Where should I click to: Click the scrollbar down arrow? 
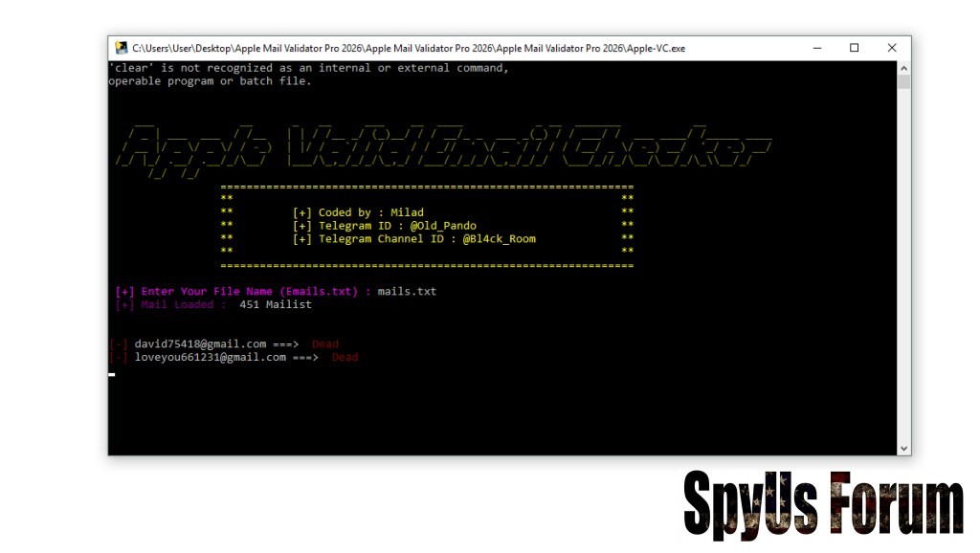pyautogui.click(x=903, y=448)
